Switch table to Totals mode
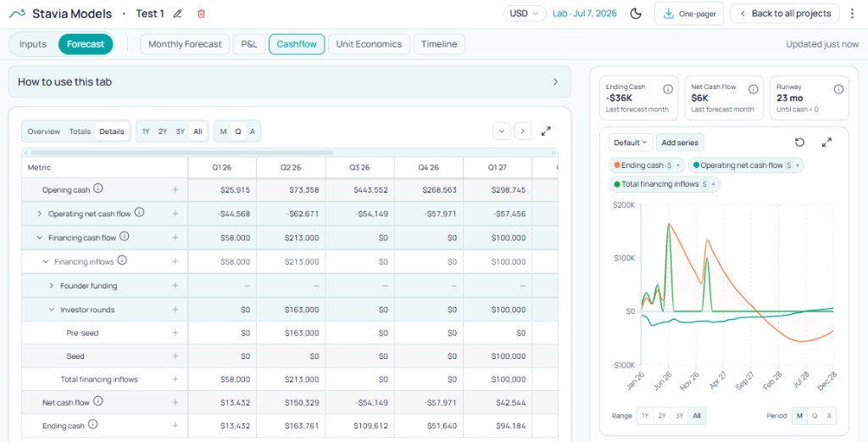Viewport: 868px width, 442px height. (x=80, y=131)
